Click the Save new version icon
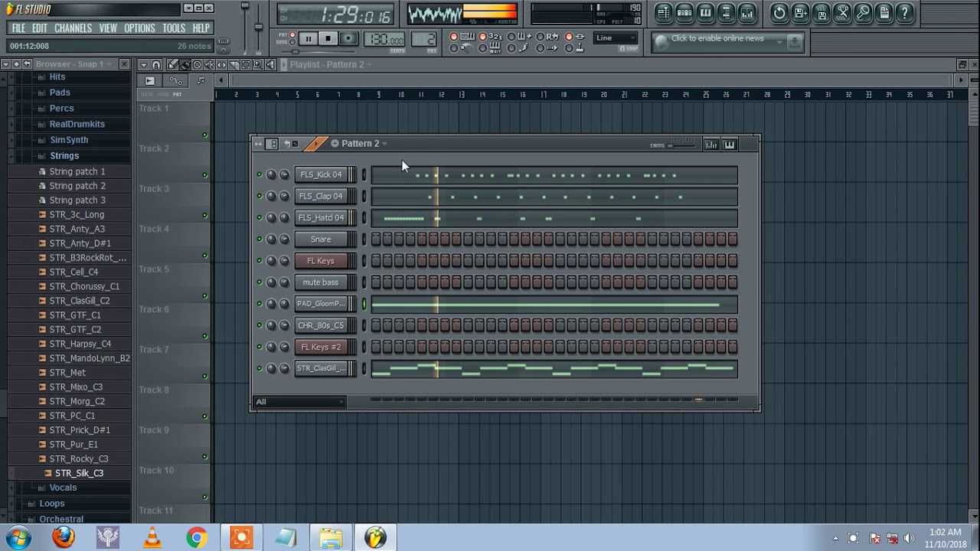This screenshot has width=980, height=551. (x=800, y=12)
